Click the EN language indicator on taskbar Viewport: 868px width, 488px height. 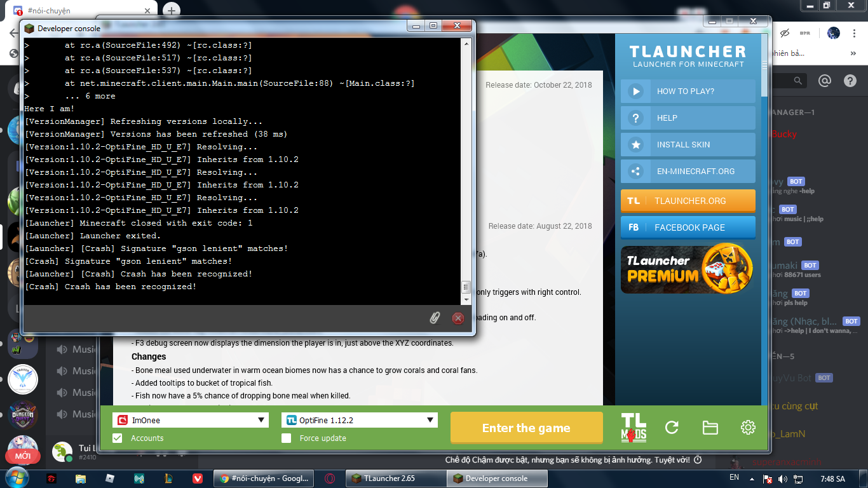point(734,477)
